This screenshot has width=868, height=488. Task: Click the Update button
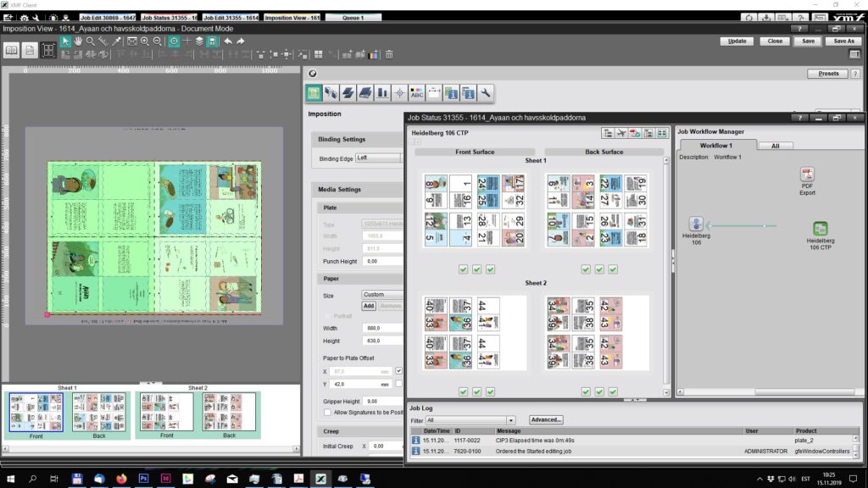737,41
